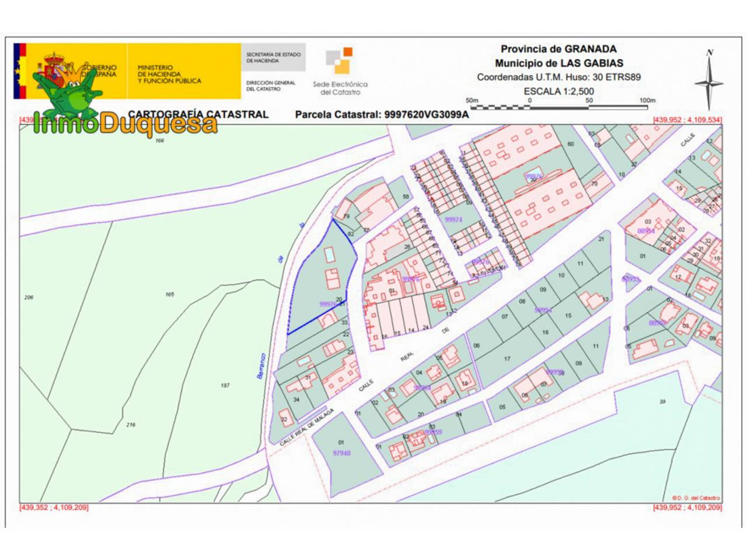Screen dimensions: 747x560
Task: Click the Parcela Catastral reference text
Action: tap(382, 114)
